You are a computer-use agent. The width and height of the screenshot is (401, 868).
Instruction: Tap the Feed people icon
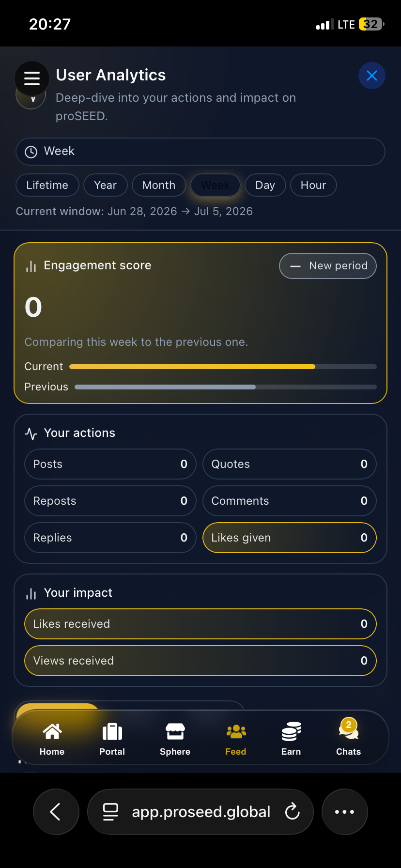(236, 731)
